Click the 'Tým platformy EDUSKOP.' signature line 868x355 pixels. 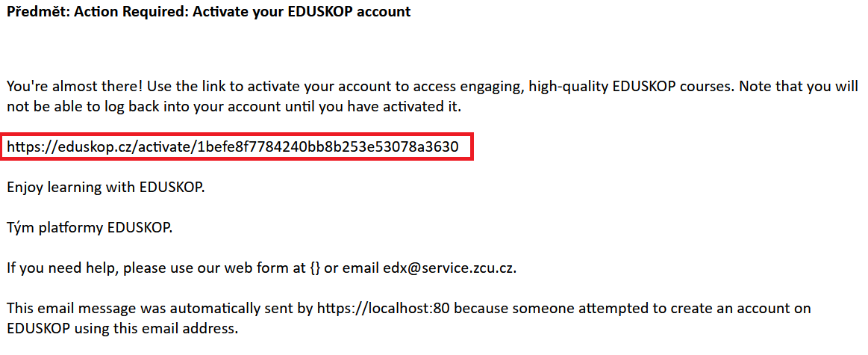(90, 228)
